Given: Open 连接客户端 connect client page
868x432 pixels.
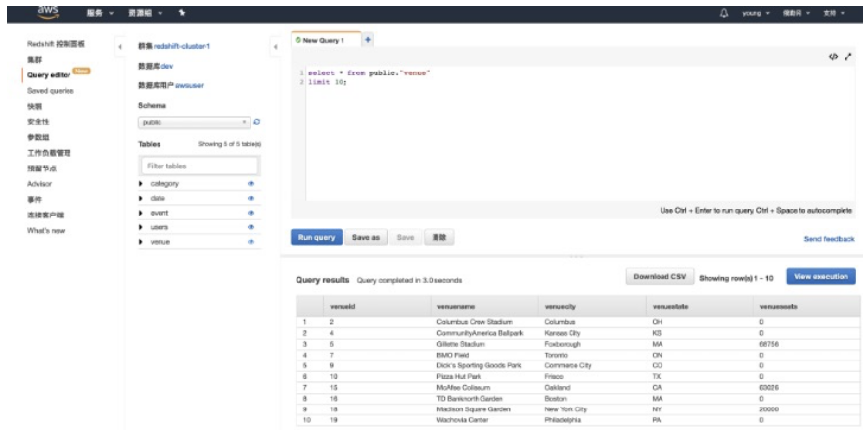Looking at the screenshot, I should [x=46, y=215].
